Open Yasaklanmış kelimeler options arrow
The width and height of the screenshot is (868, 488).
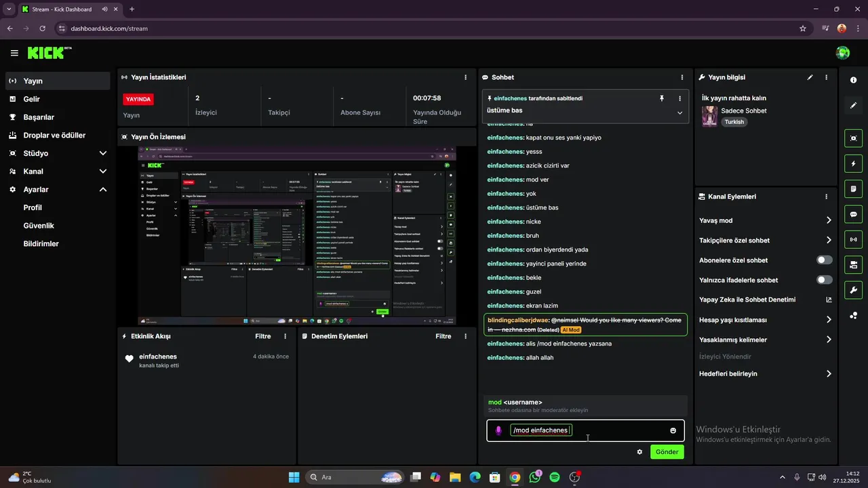[829, 340]
